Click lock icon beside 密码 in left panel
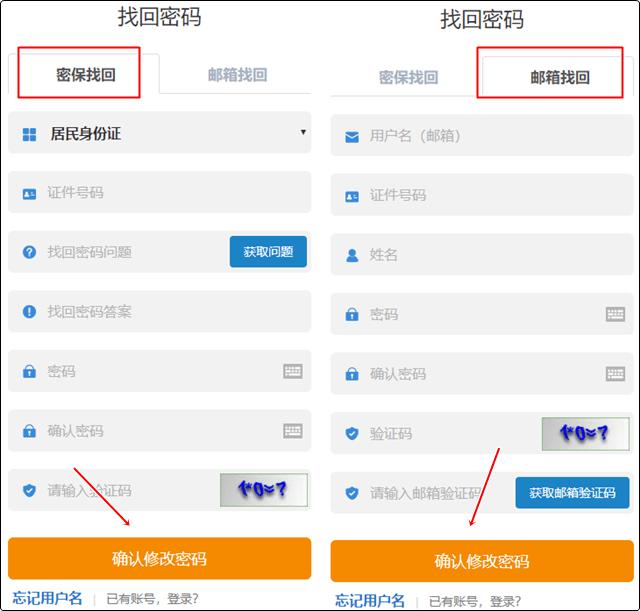 click(29, 371)
